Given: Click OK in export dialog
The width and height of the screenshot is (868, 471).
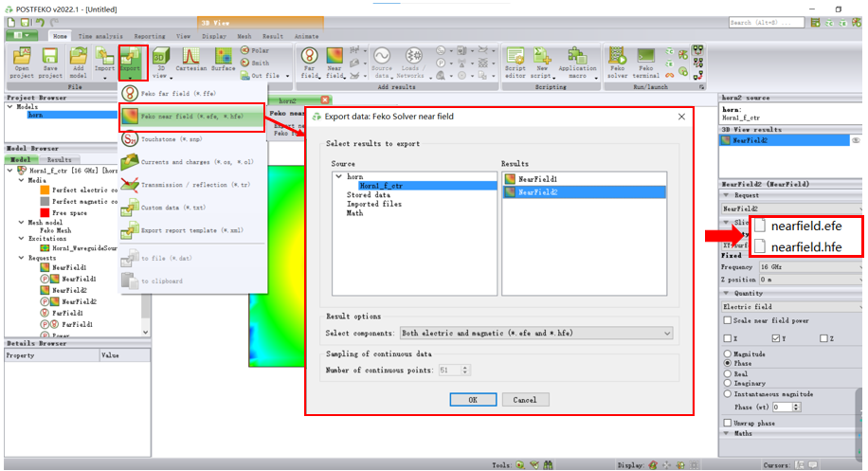Looking at the screenshot, I should click(x=473, y=400).
